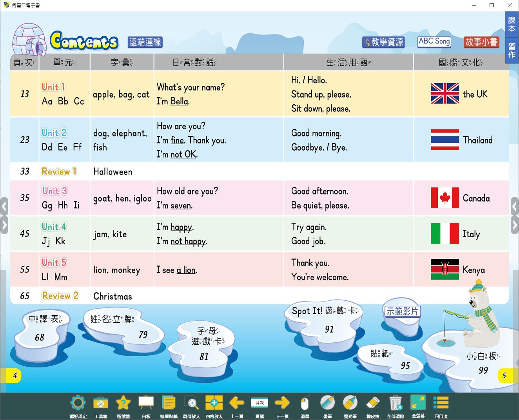The width and height of the screenshot is (519, 420).
Task: Click the UK flag
Action: pos(445,93)
